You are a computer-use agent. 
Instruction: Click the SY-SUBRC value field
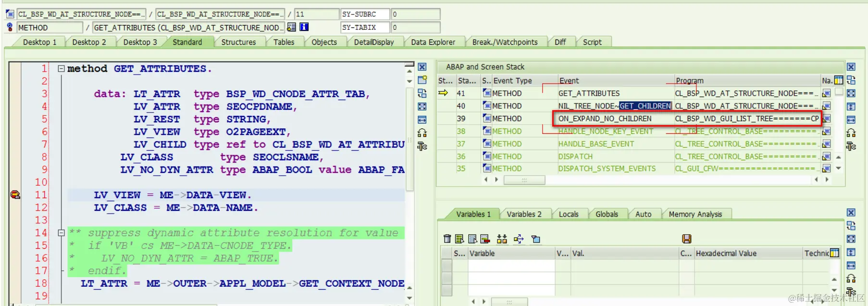point(415,14)
